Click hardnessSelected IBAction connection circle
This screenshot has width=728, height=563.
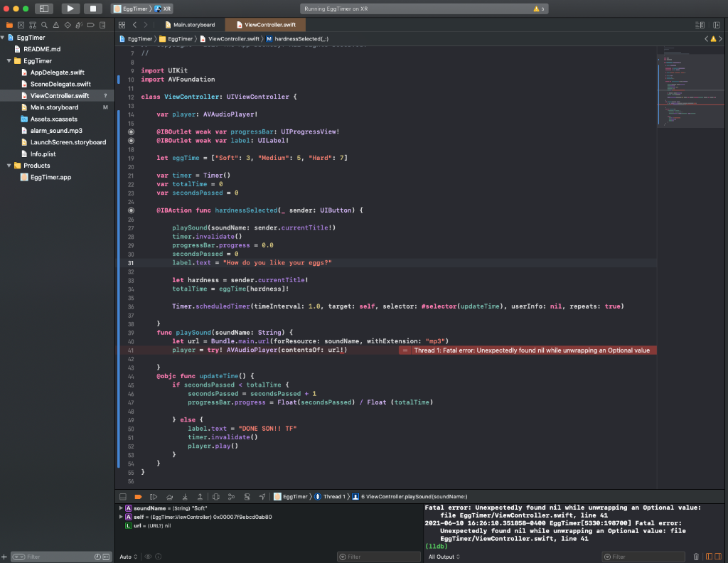[x=132, y=210]
